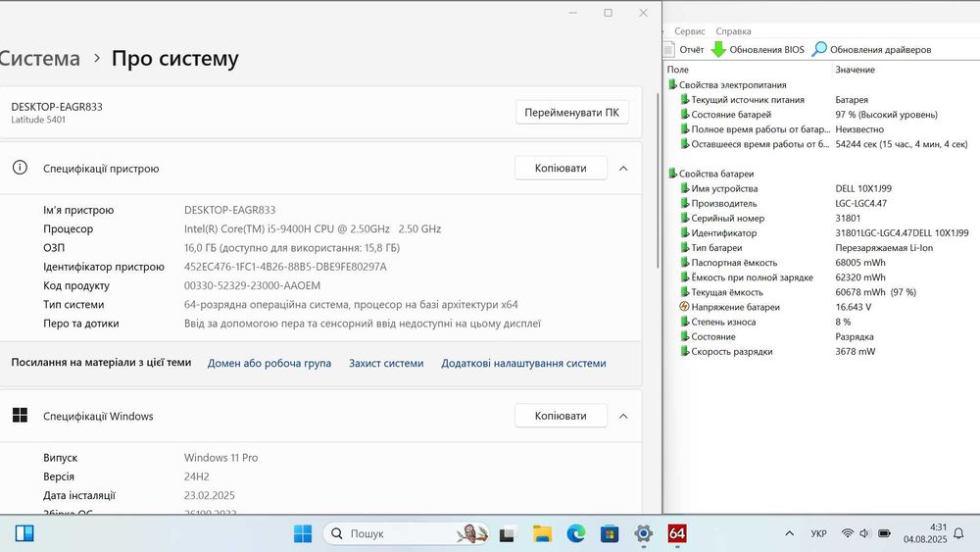This screenshot has height=552, width=980.
Task: Collapse Специфікації Windows section
Action: (x=623, y=416)
